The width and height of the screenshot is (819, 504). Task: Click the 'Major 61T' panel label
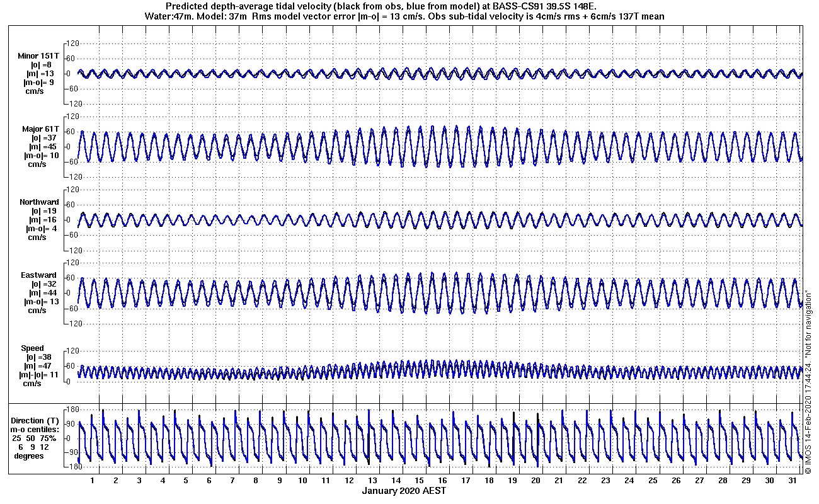[40, 129]
